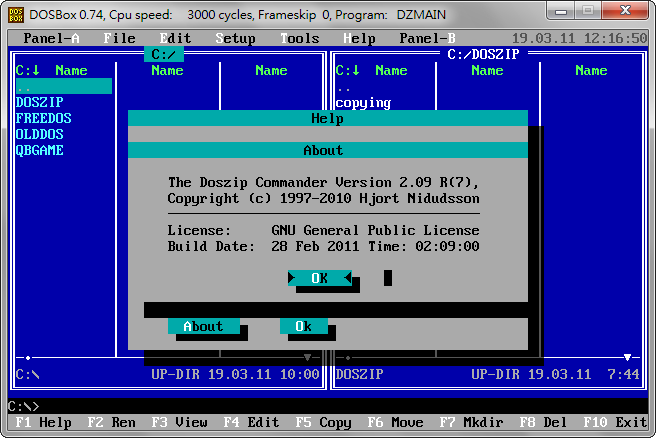Open the Panel-A menu
This screenshot has height=438, width=656.
pos(51,38)
